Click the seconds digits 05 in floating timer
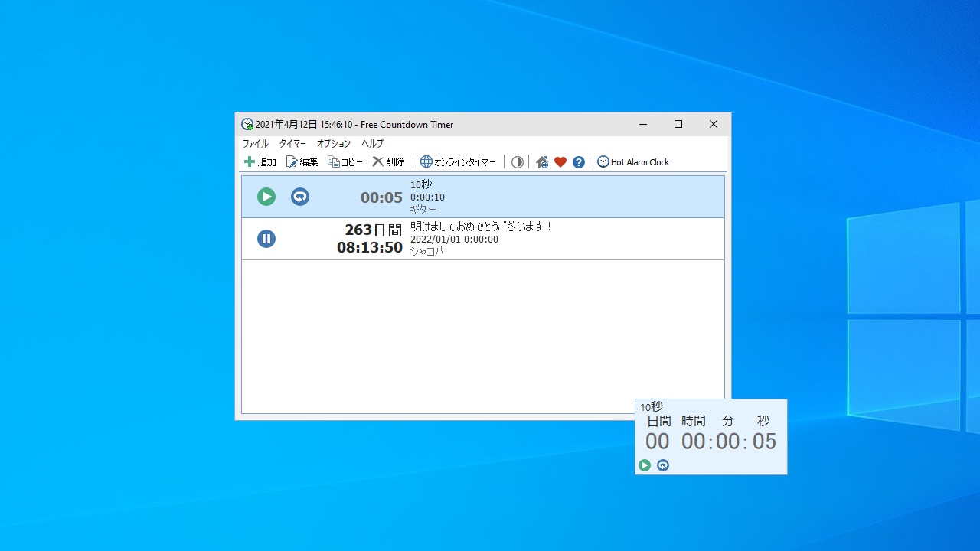Image resolution: width=980 pixels, height=551 pixels. point(764,442)
